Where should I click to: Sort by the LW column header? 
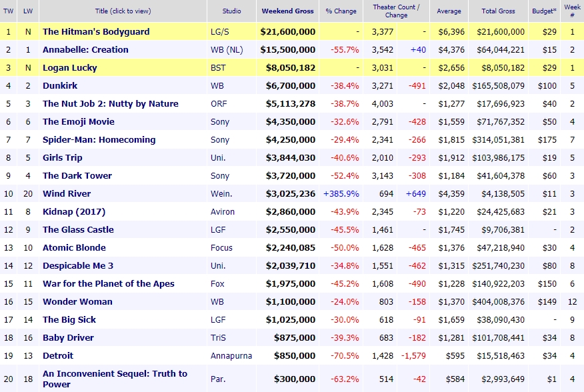[x=28, y=11]
